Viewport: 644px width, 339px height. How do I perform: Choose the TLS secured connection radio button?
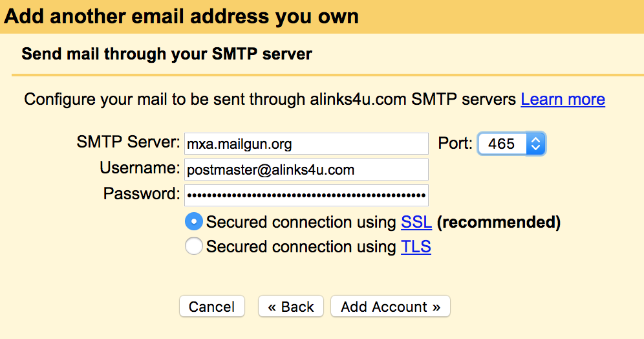click(194, 246)
